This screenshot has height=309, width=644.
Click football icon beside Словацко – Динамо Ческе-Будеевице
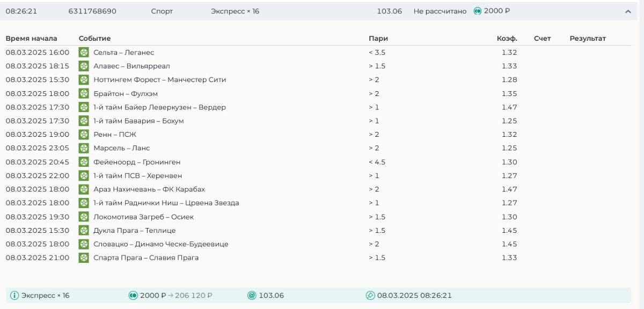(x=84, y=244)
